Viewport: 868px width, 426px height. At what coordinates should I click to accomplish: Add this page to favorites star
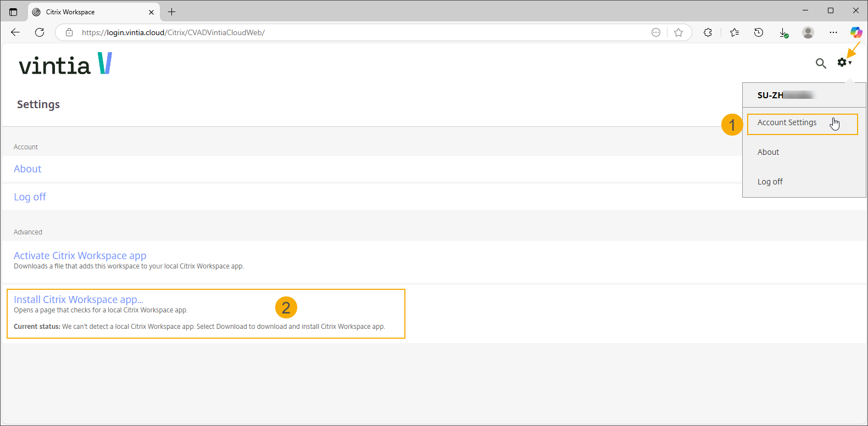point(678,32)
